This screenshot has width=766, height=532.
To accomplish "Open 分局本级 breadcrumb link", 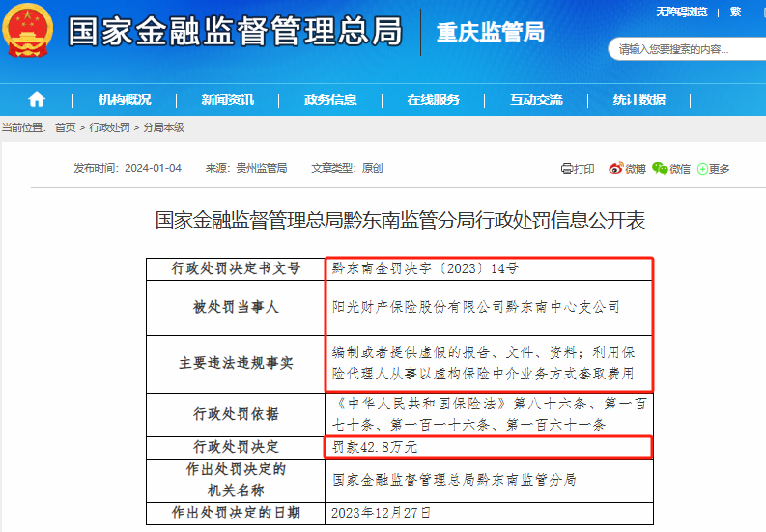I will (x=163, y=128).
